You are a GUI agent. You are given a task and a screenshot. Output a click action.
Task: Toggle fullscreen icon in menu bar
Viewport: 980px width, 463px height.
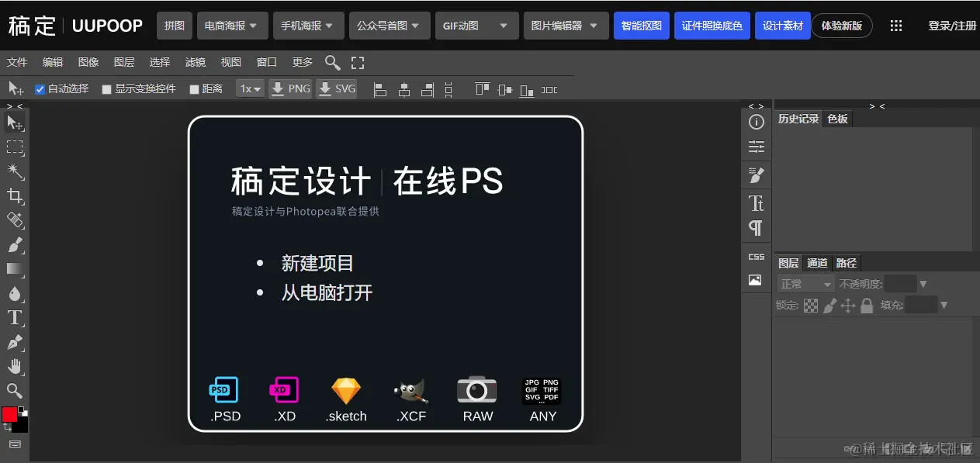click(x=358, y=62)
